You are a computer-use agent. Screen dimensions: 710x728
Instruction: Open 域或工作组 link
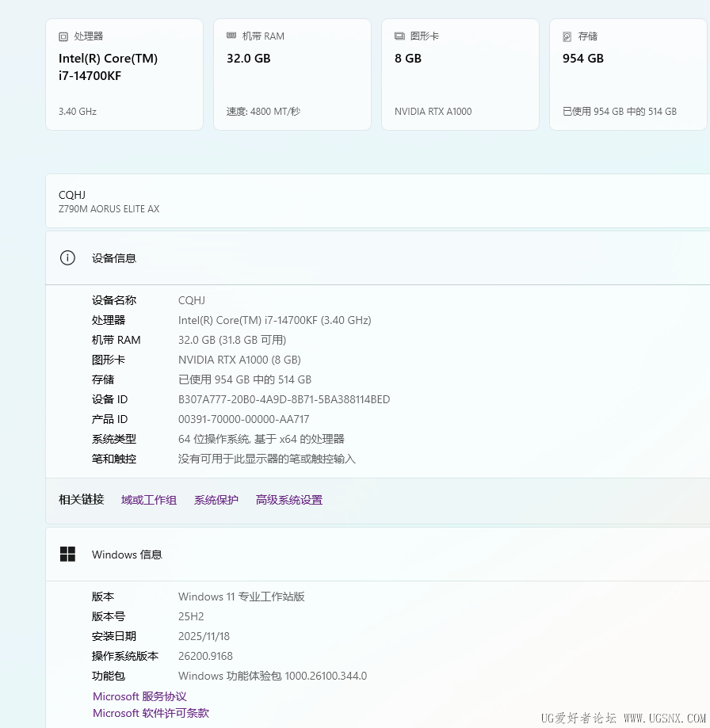tap(149, 500)
